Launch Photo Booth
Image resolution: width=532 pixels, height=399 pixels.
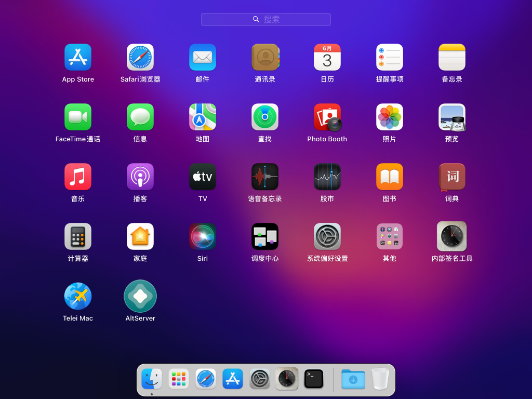[x=327, y=117]
